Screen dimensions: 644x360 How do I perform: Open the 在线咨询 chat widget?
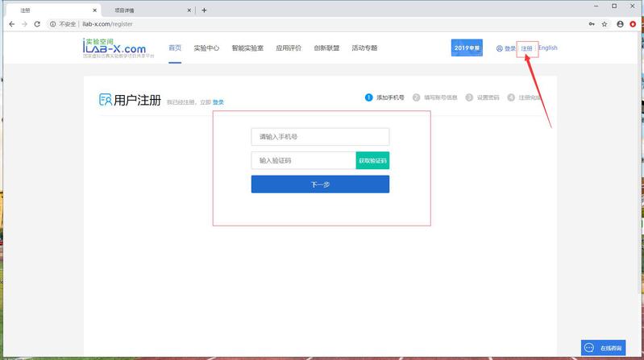pos(603,347)
